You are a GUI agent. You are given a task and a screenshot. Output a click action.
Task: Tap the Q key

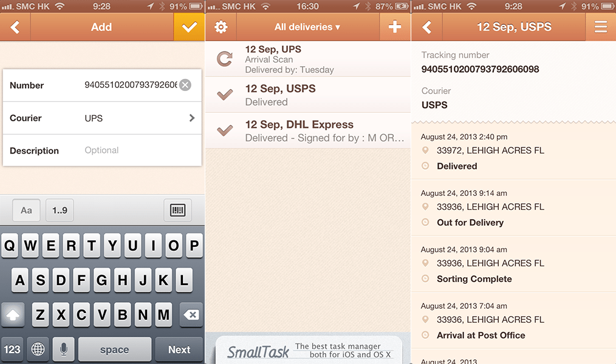(x=10, y=246)
